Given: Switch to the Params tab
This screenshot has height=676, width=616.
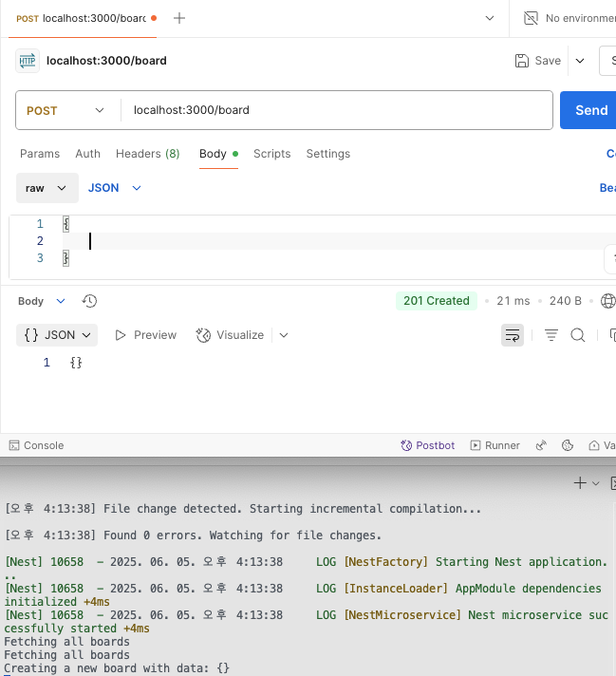Looking at the screenshot, I should [x=40, y=154].
